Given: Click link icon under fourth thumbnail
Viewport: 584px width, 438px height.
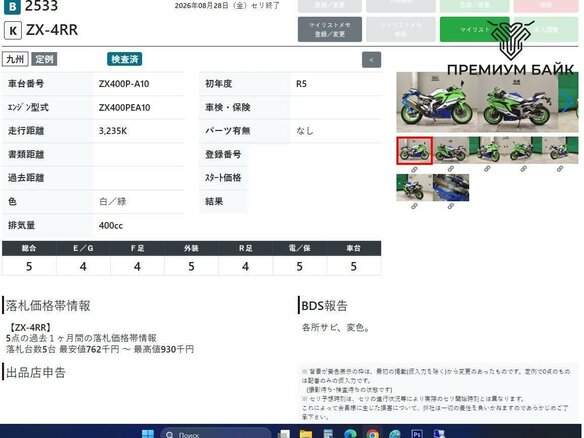Looking at the screenshot, I should tap(523, 169).
